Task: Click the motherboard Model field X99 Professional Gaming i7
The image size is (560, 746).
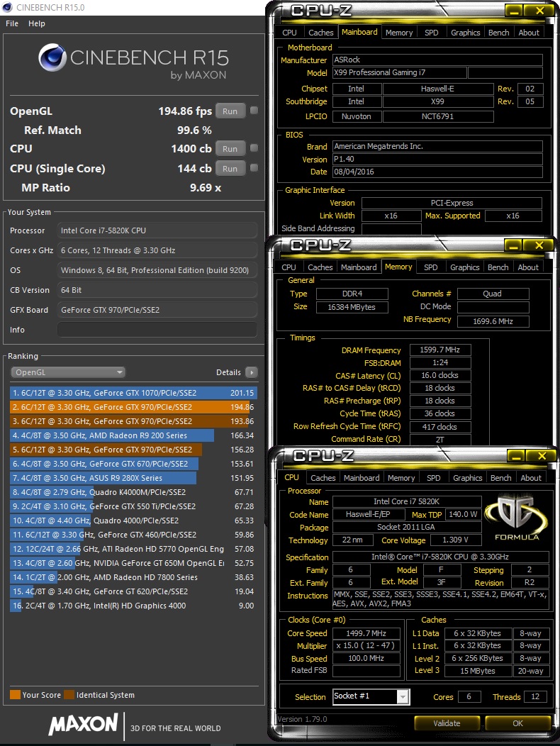Action: point(399,72)
